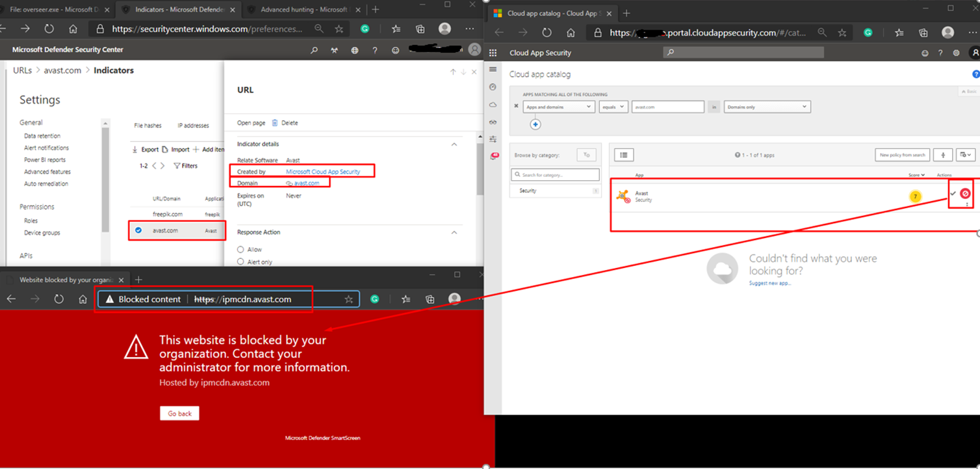Screen dimensions: 980x469
Task: Open Filters in the Indicators list
Action: (x=186, y=166)
